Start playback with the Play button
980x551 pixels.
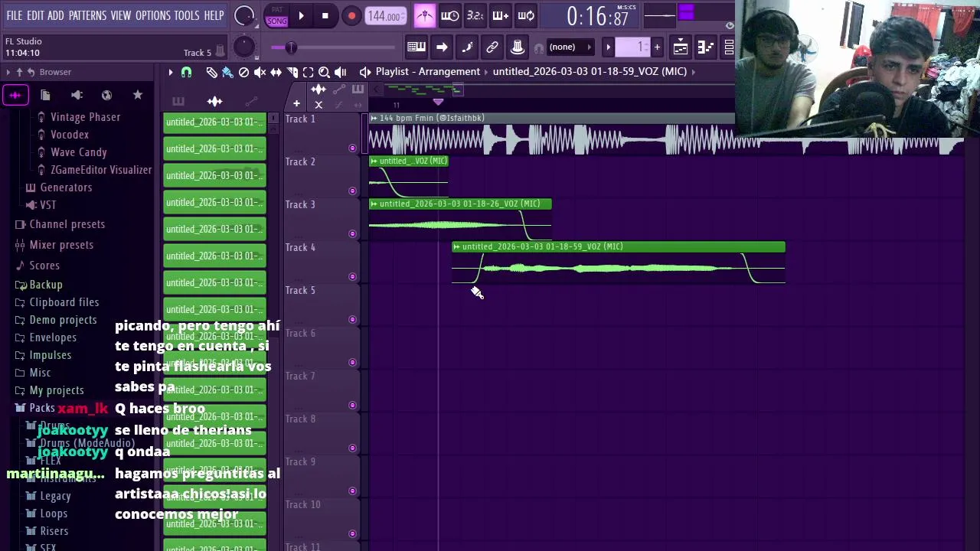[x=301, y=15]
